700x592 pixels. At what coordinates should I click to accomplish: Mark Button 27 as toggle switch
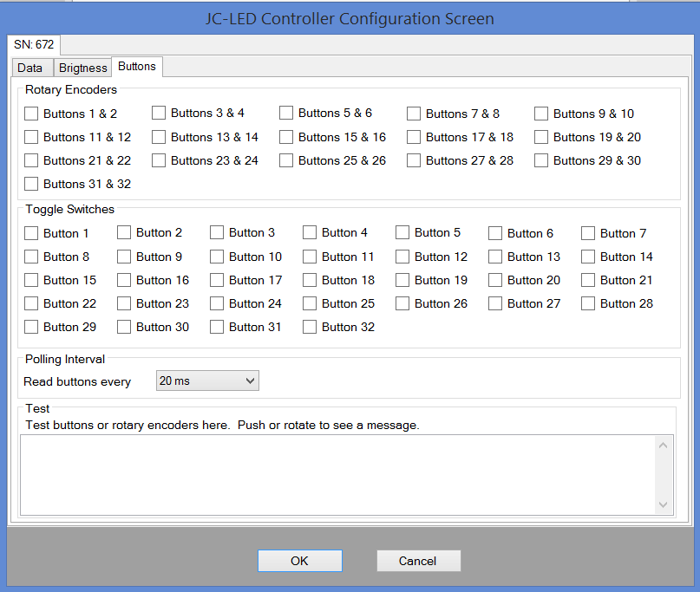(x=496, y=303)
